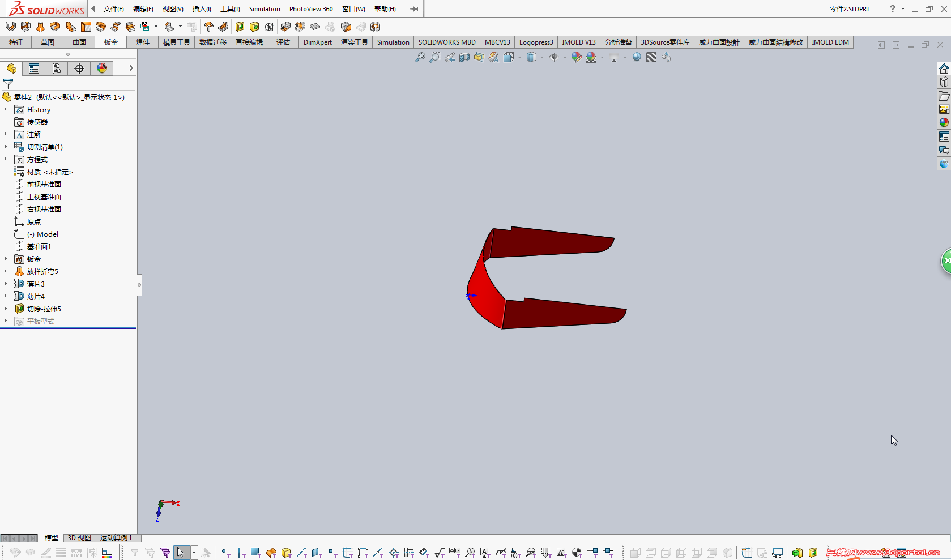The height and width of the screenshot is (560, 951).
Task: Select the Zoom to Area tool
Action: tap(434, 57)
